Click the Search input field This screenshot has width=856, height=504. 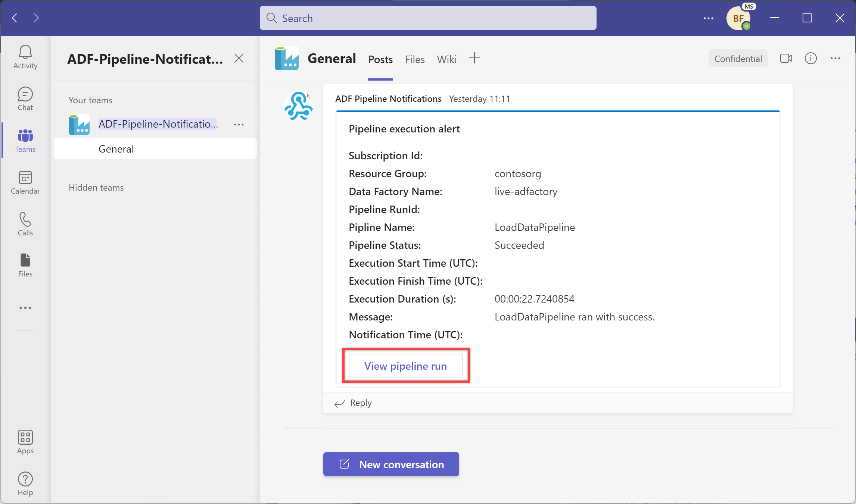(x=427, y=18)
